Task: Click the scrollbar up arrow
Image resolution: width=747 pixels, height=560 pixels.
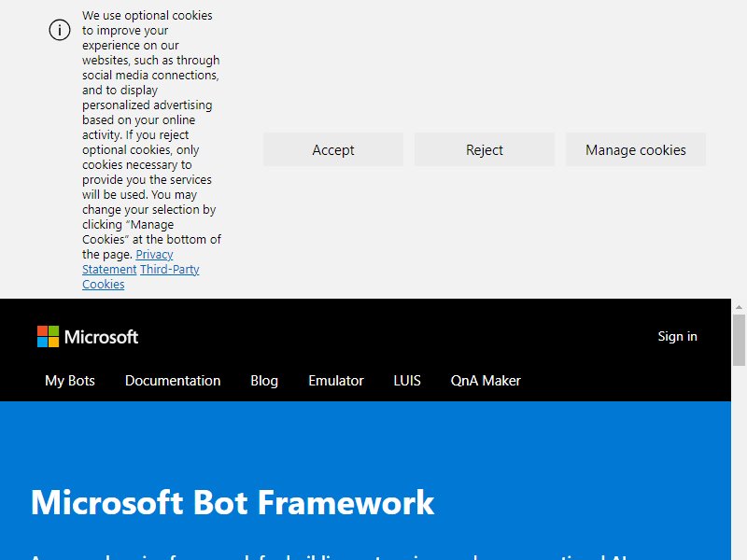Action: 739,307
